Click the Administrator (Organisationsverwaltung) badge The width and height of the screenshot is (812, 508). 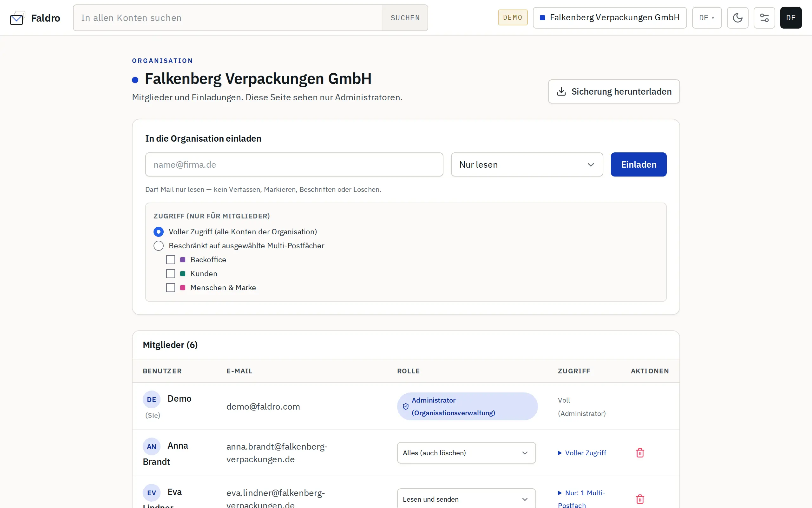pyautogui.click(x=468, y=406)
